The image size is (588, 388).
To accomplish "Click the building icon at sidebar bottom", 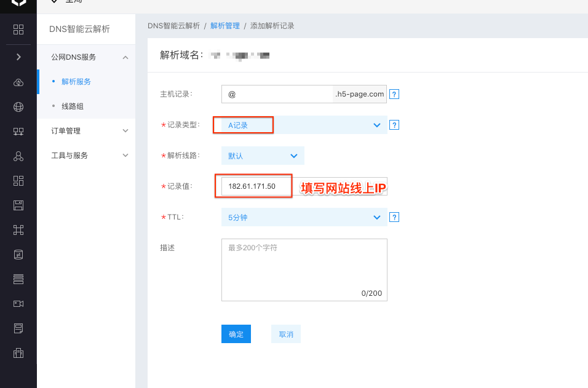I will 18,353.
